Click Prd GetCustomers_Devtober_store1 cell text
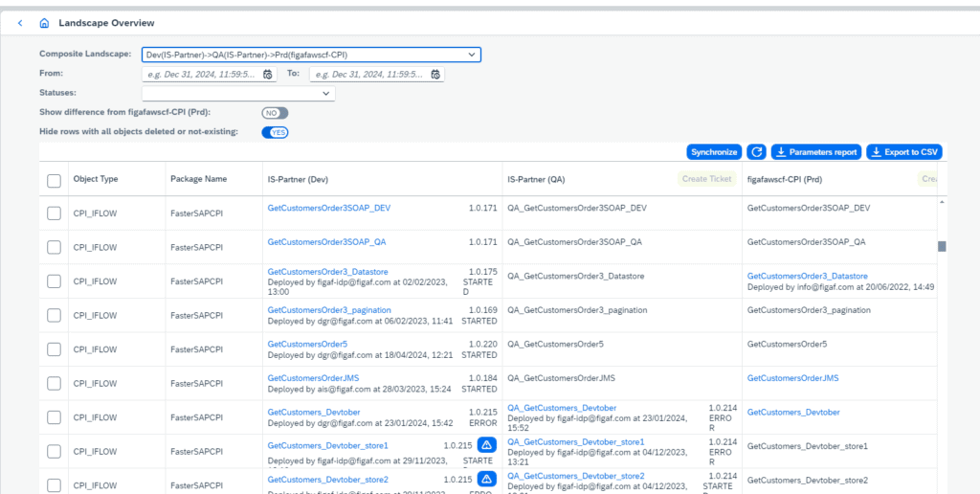 coord(808,446)
